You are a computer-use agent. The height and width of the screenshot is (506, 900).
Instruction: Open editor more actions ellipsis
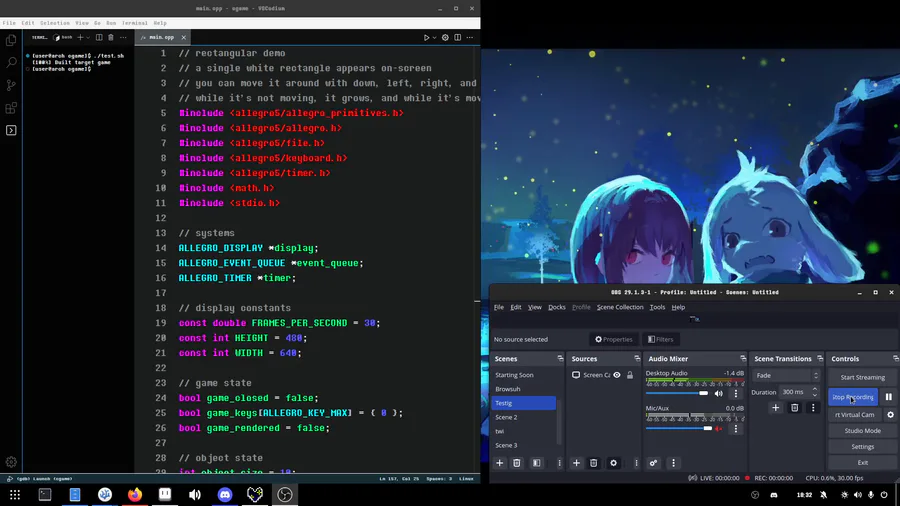470,37
